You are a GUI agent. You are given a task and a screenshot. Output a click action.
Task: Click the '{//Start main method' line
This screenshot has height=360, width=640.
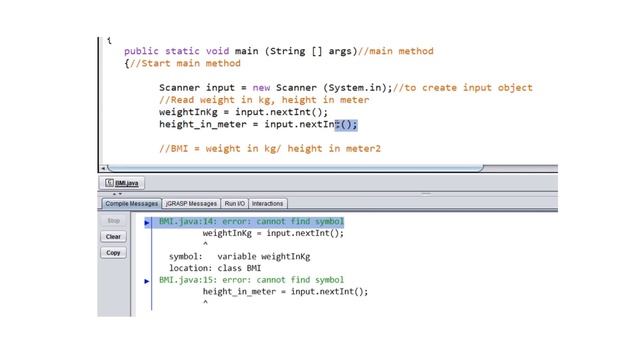click(182, 63)
